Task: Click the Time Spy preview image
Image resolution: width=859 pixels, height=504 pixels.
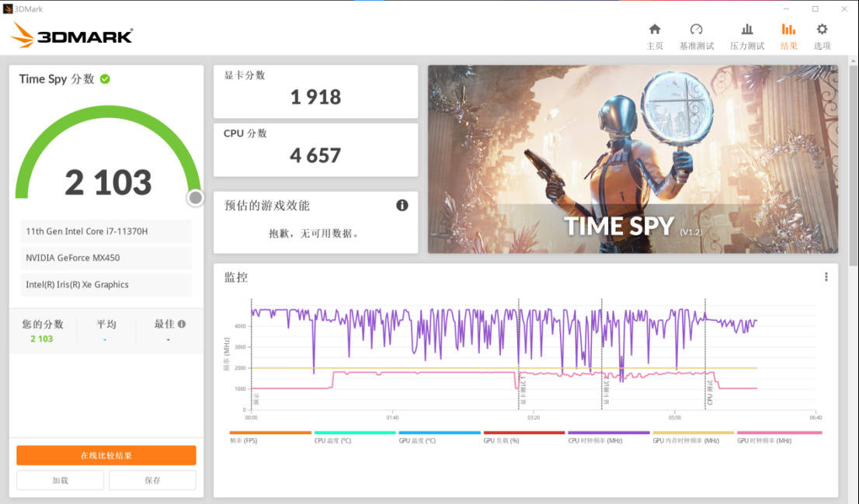Action: pos(633,159)
